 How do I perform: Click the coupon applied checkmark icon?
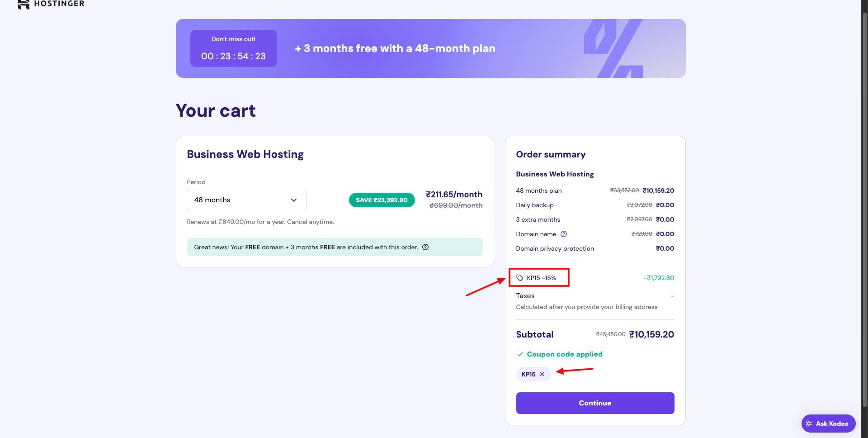point(520,354)
